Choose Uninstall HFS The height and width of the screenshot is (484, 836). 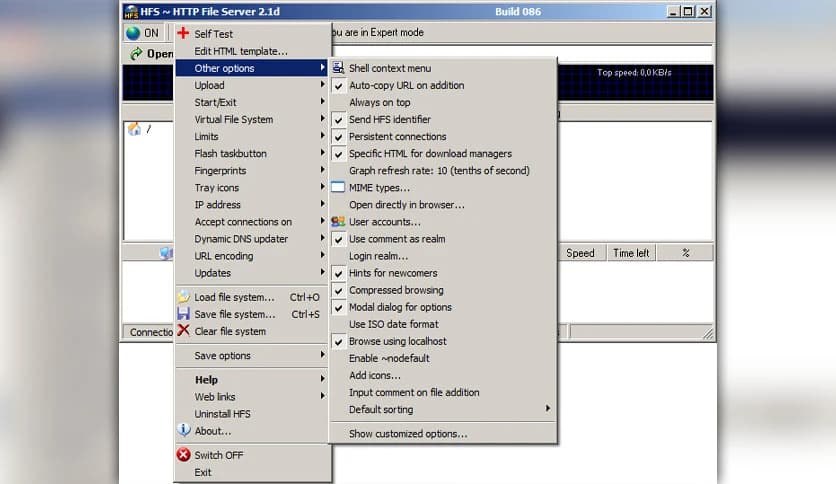point(252,414)
